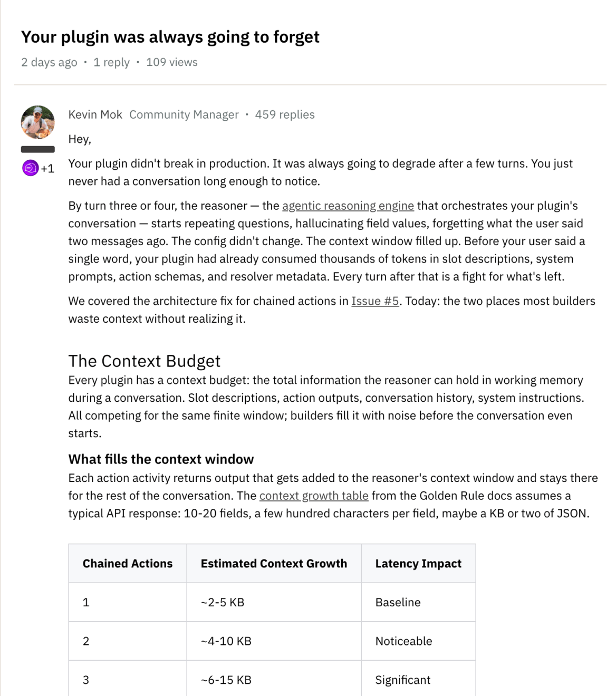Click the dark badge below the avatar
The image size is (616, 696).
tap(38, 148)
